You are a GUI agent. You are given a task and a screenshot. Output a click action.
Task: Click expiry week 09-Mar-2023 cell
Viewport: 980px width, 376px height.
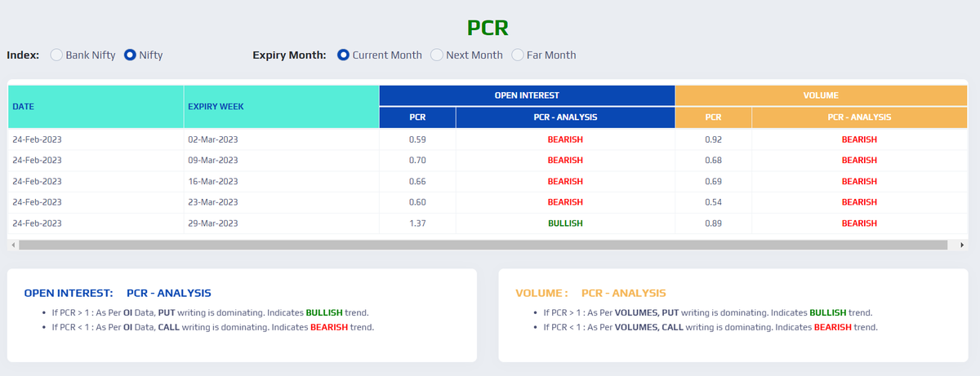(282, 161)
